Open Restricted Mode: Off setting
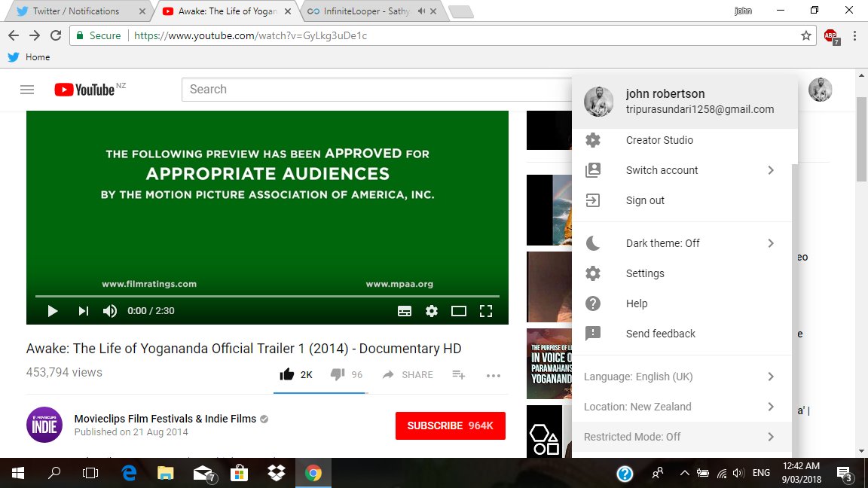The width and height of the screenshot is (868, 488). pos(681,437)
